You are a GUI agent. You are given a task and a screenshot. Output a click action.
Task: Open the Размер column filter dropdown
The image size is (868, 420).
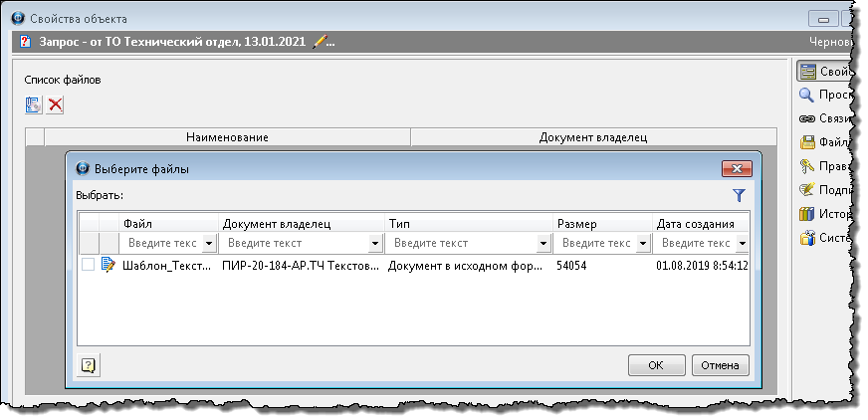click(642, 243)
